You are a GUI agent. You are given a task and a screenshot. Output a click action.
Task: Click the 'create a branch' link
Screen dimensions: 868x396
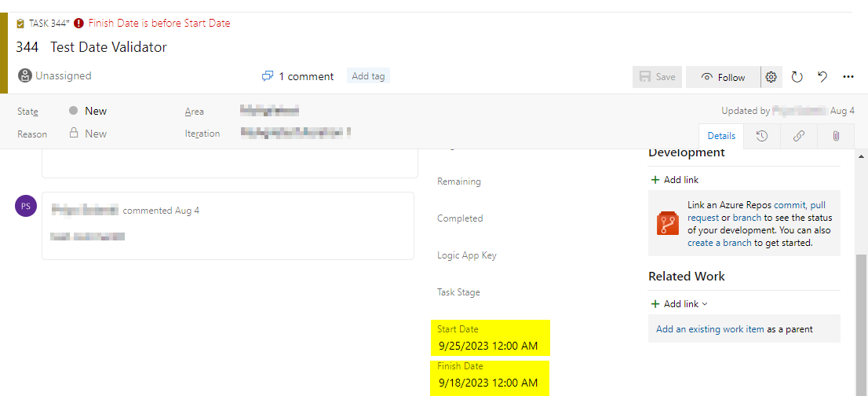click(x=720, y=243)
